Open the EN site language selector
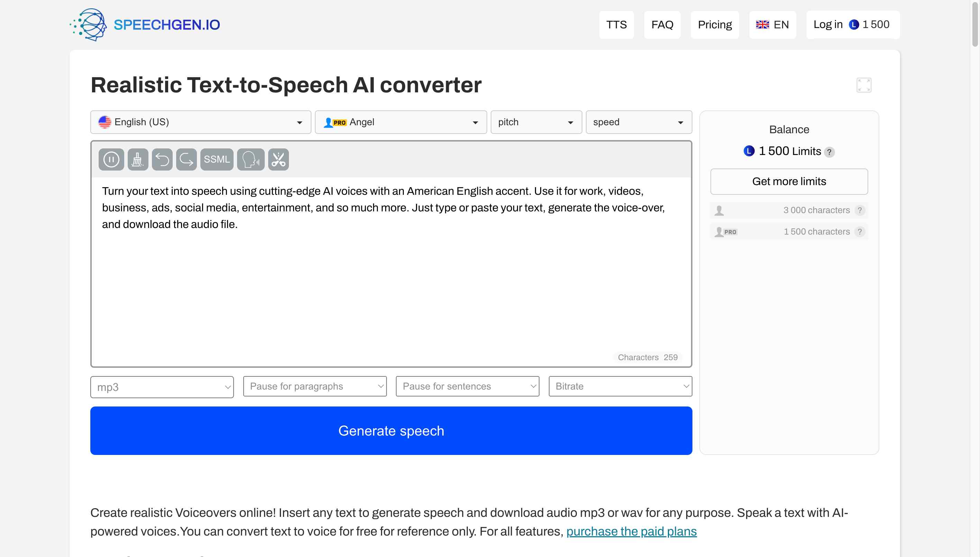The height and width of the screenshot is (557, 980). click(x=772, y=25)
